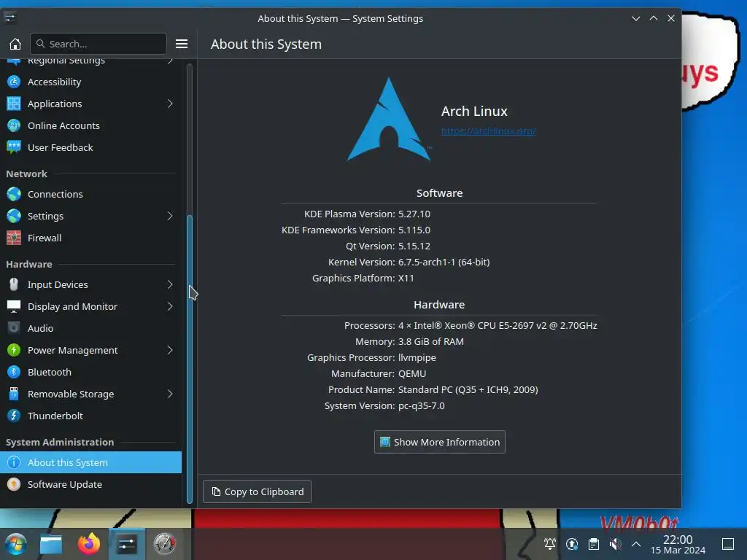Viewport: 747px width, 560px height.
Task: Expand the Input Devices chevron
Action: click(x=170, y=285)
